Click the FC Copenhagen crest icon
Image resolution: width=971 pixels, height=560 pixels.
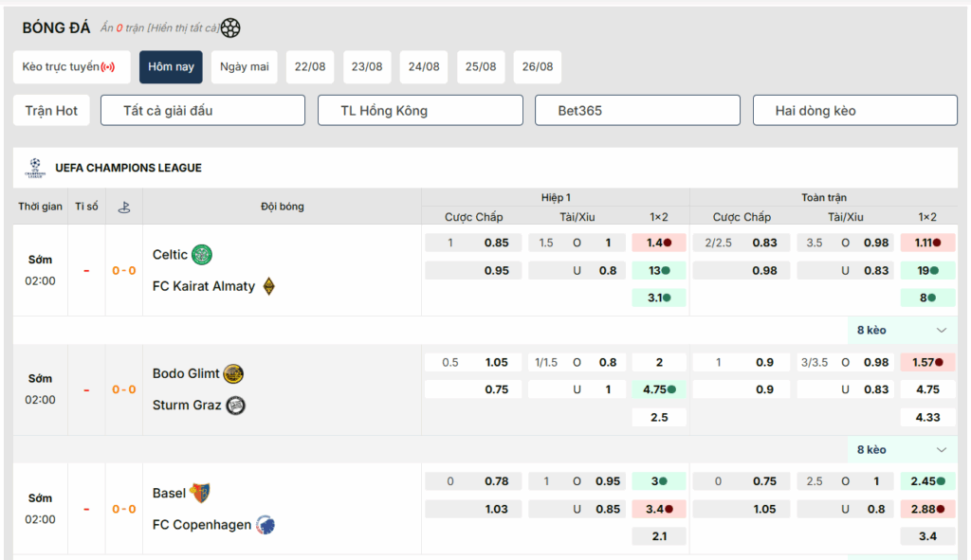[x=266, y=525]
